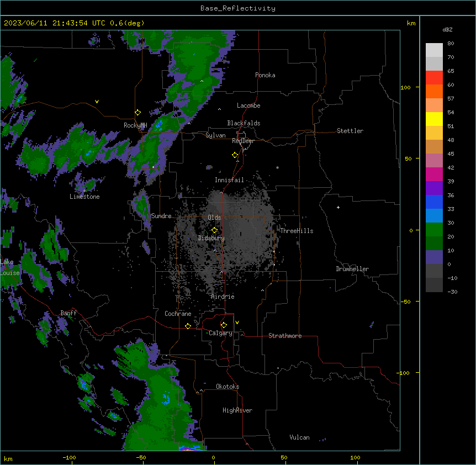Click the Cochrane label
476x465 pixels.
pyautogui.click(x=178, y=314)
